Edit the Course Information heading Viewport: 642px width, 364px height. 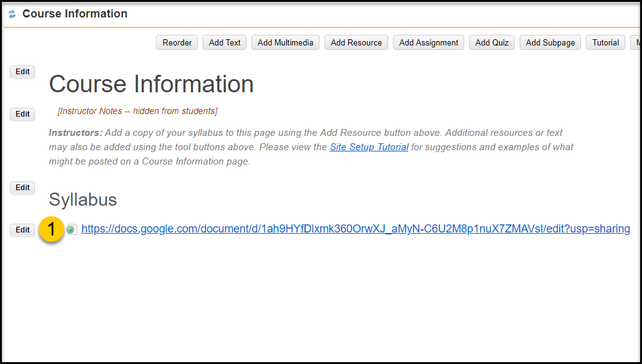tap(22, 72)
